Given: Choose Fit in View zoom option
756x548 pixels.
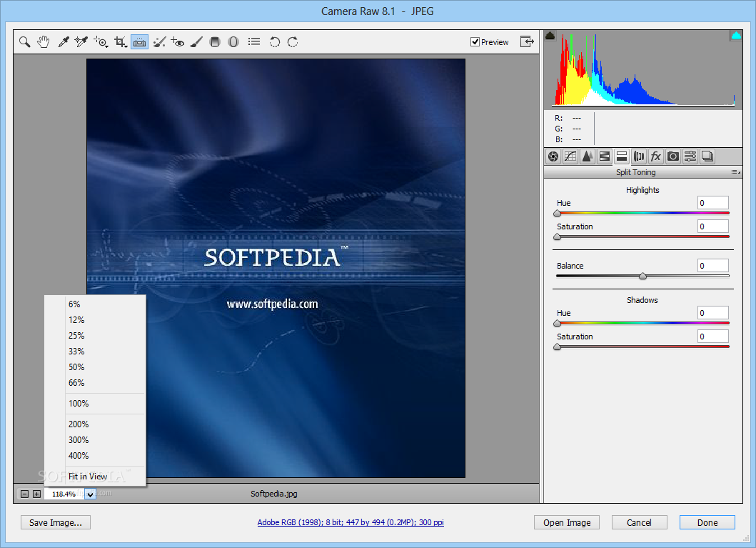Looking at the screenshot, I should tap(95, 477).
